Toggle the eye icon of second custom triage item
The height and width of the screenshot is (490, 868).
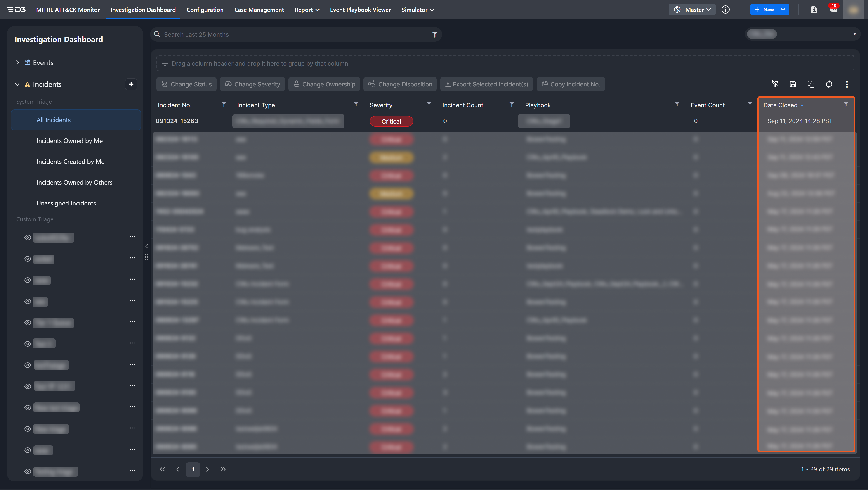tap(28, 259)
